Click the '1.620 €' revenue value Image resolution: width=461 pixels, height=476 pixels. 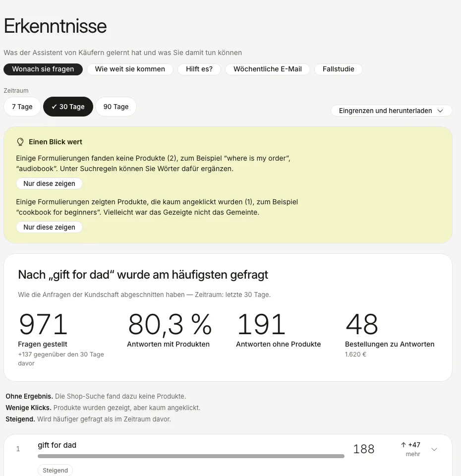pos(356,354)
